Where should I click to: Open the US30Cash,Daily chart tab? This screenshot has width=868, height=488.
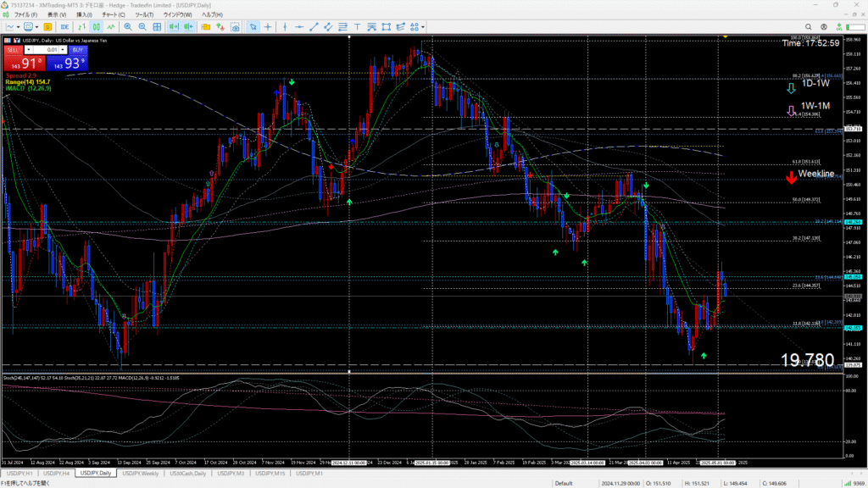(186, 473)
